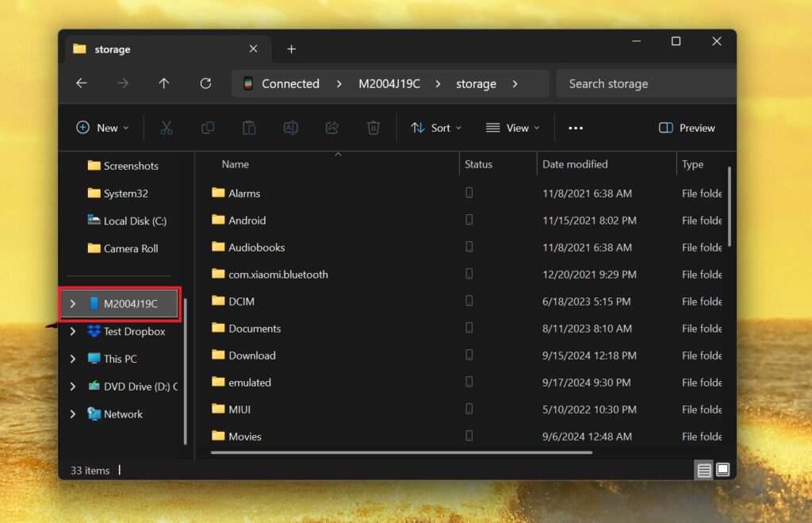Click the Share icon in the toolbar

tap(331, 127)
